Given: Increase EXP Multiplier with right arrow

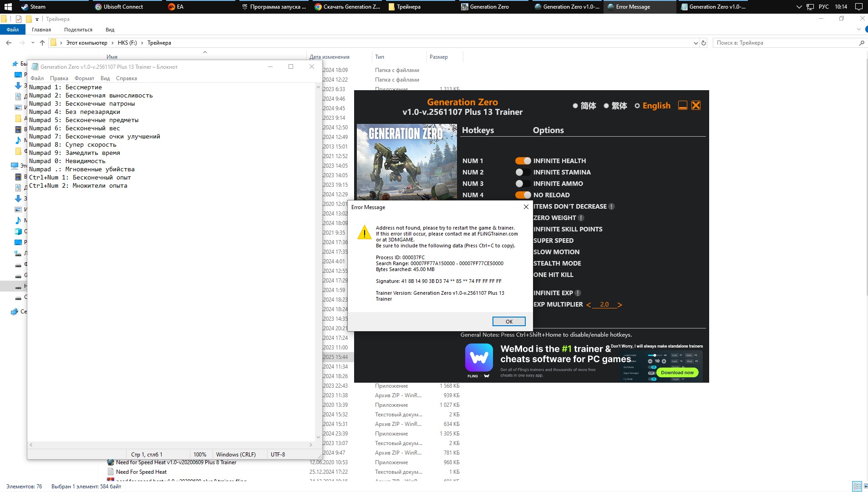Looking at the screenshot, I should pos(619,305).
